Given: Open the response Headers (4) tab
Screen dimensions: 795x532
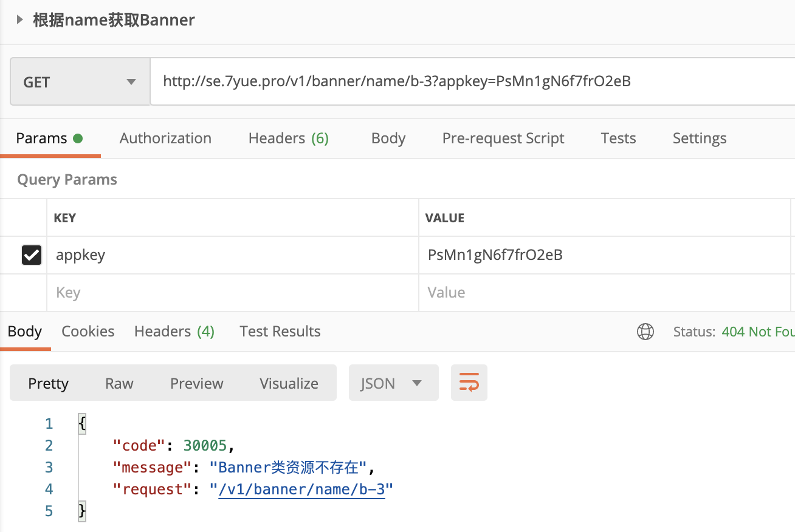Looking at the screenshot, I should click(x=174, y=332).
